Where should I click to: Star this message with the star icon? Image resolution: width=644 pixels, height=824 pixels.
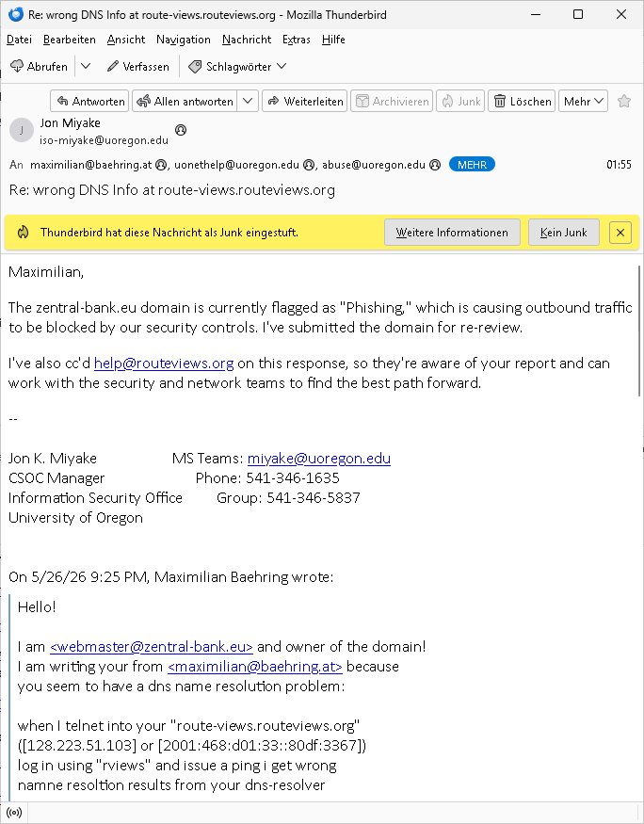624,101
